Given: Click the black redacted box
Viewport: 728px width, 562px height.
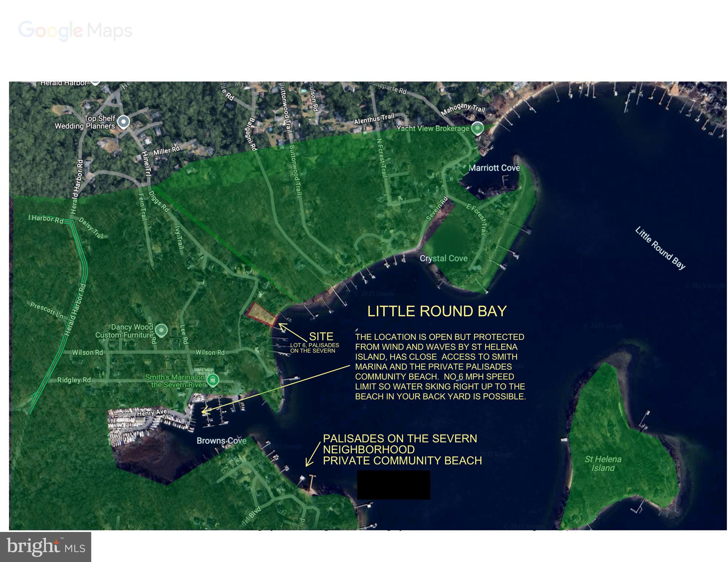Looking at the screenshot, I should click(393, 485).
